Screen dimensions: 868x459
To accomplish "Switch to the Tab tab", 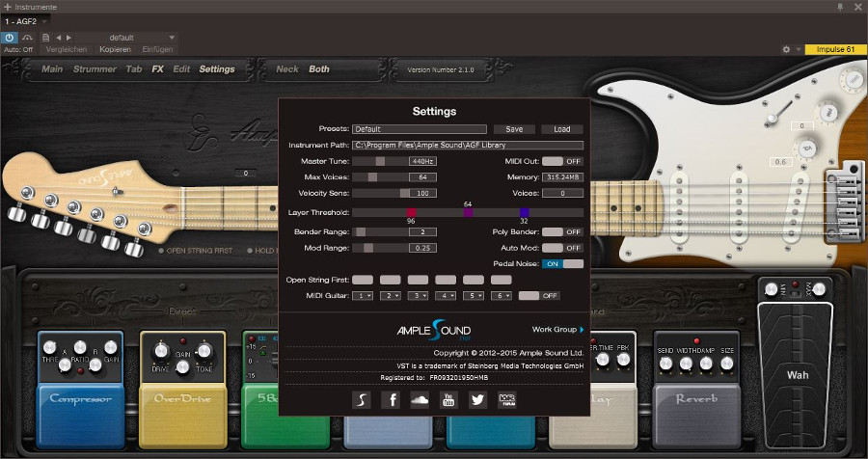I will pos(134,69).
